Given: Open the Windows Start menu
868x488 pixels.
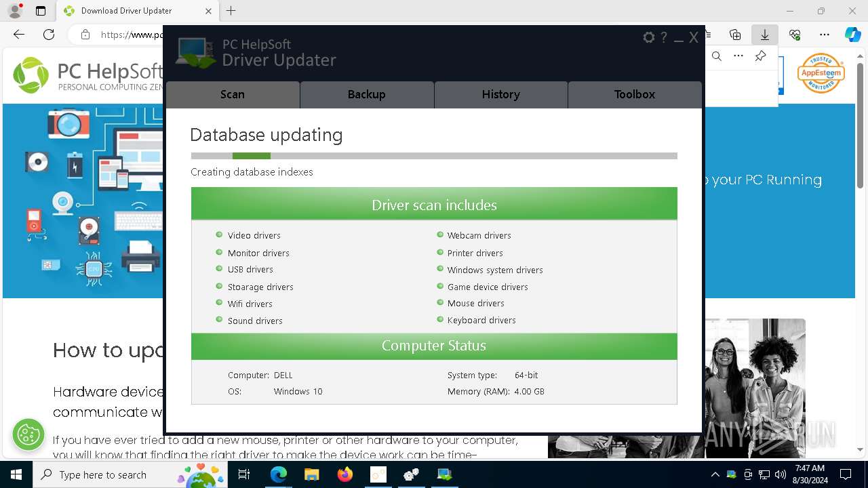Looking at the screenshot, I should coord(16,474).
